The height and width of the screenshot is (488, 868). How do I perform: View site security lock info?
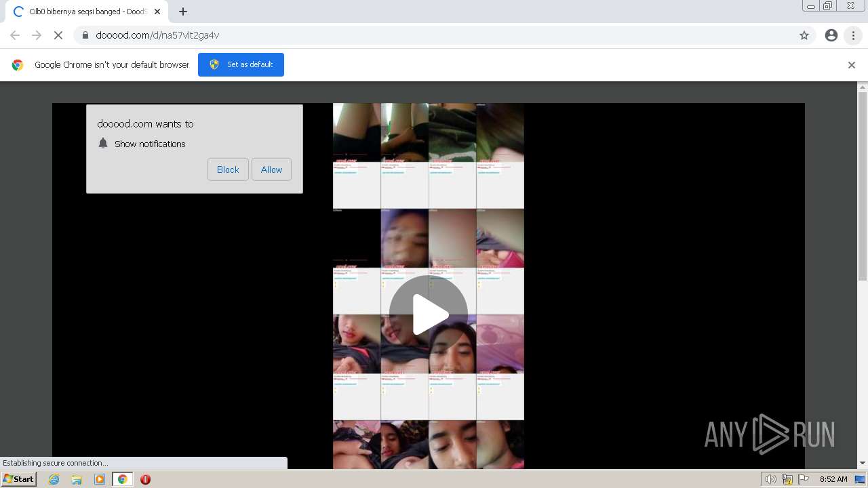pyautogui.click(x=85, y=35)
